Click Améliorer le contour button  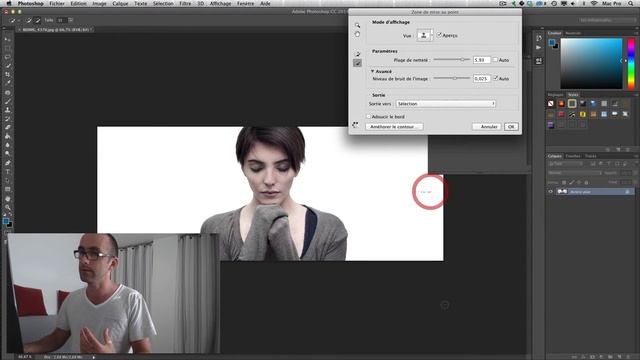394,127
